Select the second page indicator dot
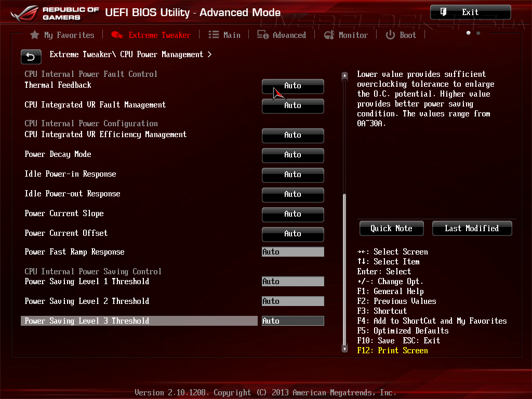 [478, 33]
